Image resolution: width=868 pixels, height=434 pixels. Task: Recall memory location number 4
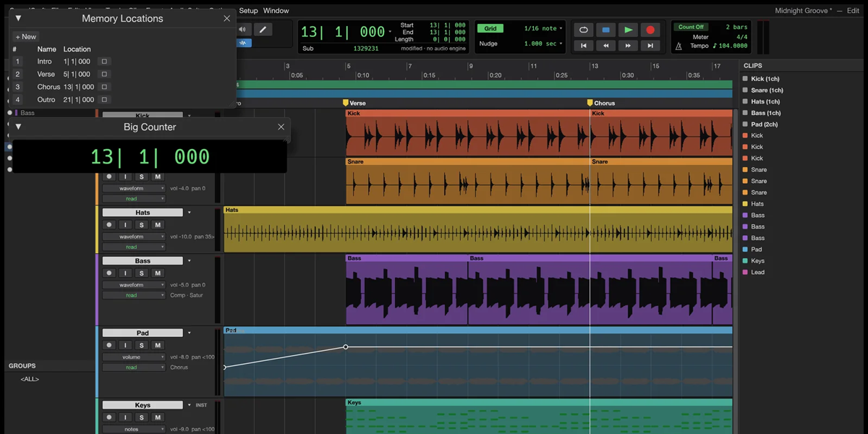pyautogui.click(x=17, y=99)
